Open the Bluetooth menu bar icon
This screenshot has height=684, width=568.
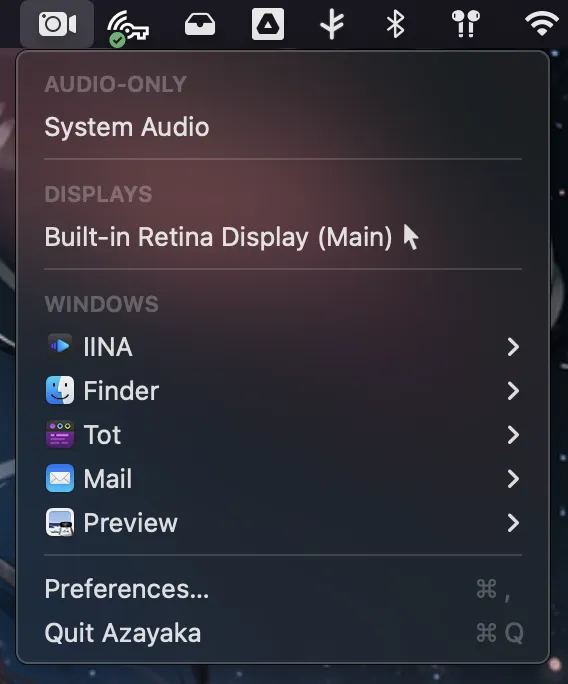396,24
